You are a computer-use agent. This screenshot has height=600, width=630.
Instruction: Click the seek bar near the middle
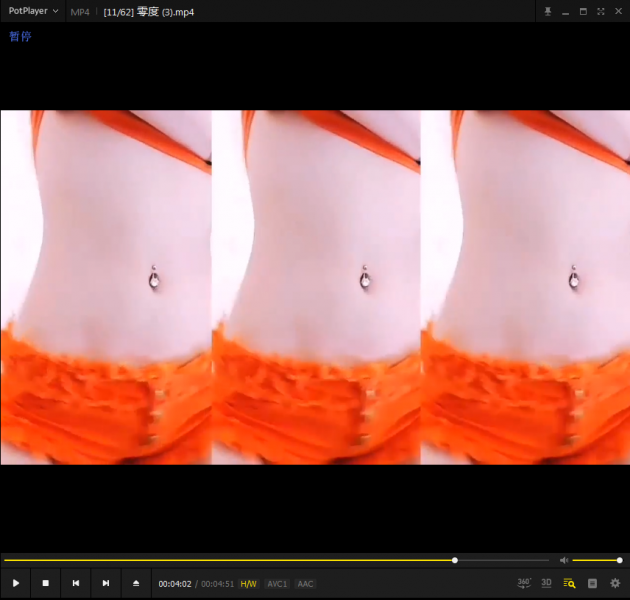[x=275, y=560]
